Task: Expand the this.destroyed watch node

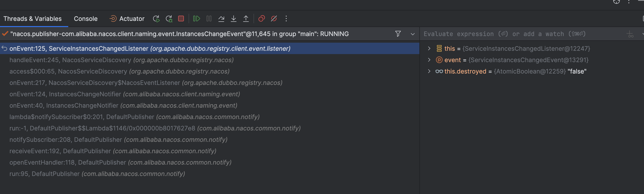Action: coord(429,71)
